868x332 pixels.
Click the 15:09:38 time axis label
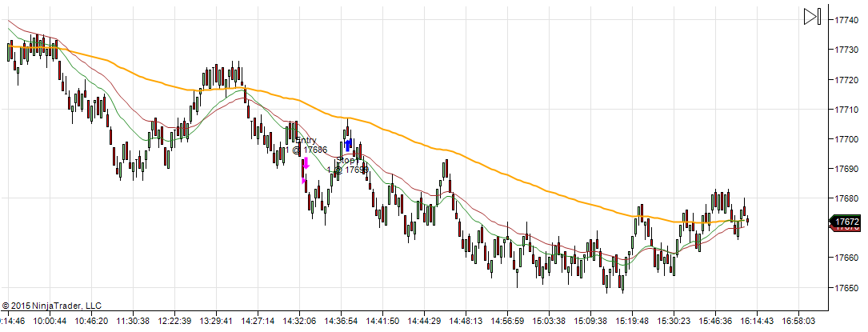[x=590, y=321]
